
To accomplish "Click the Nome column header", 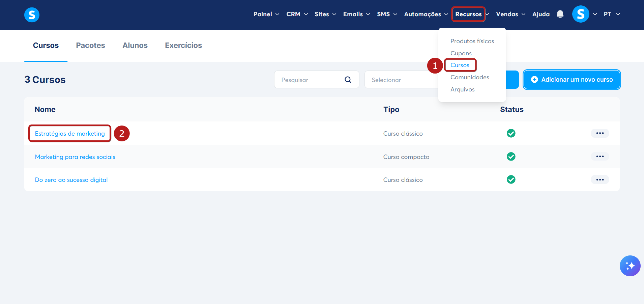I will pos(45,109).
